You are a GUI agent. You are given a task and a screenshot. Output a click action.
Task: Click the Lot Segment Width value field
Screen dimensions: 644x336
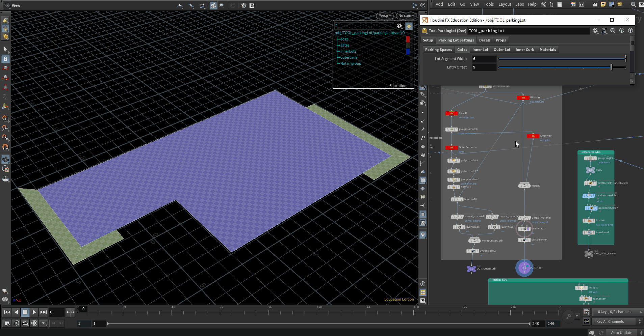[484, 59]
